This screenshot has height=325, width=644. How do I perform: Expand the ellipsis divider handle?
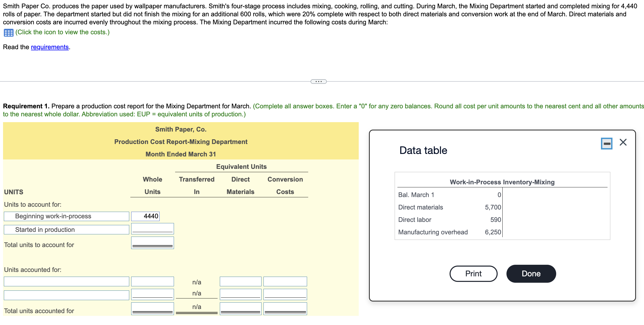[318, 82]
